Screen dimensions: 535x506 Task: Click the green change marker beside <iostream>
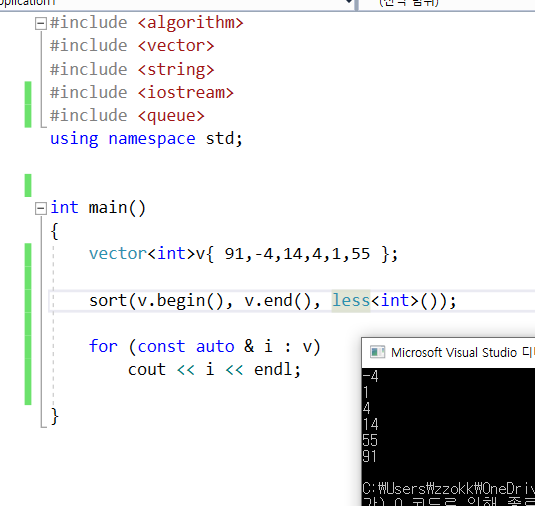tap(28, 93)
